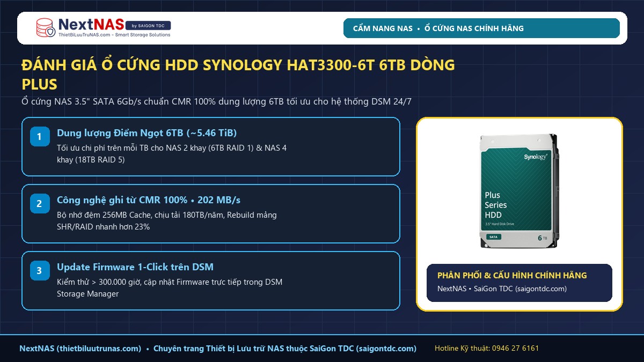Click 'NextNAS • SaiGon TDC (saigontdc.com)' line
The height and width of the screenshot is (362, 644).
point(502,289)
